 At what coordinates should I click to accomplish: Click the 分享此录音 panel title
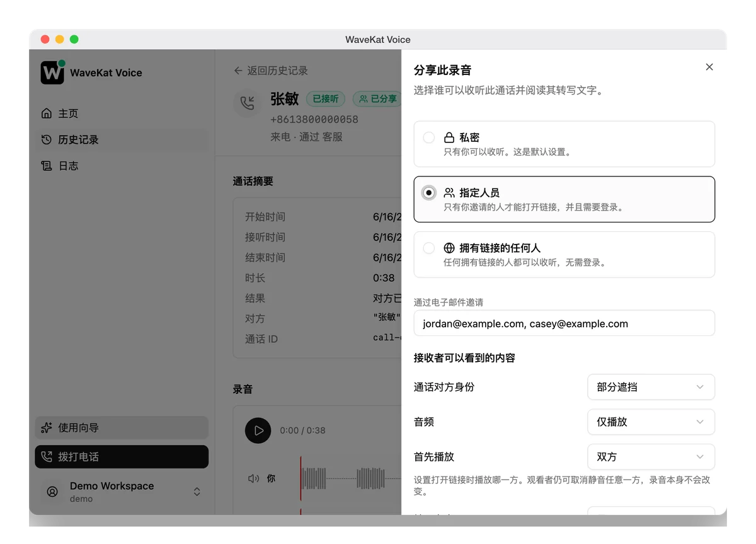tap(442, 70)
